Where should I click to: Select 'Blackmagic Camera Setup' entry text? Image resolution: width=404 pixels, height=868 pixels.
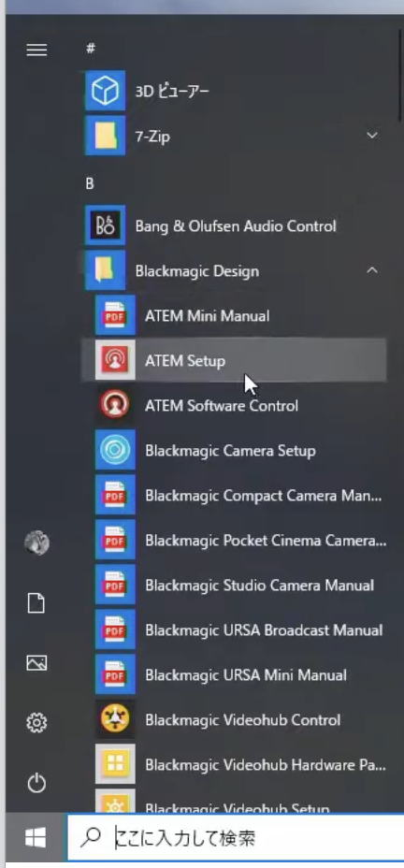point(230,451)
